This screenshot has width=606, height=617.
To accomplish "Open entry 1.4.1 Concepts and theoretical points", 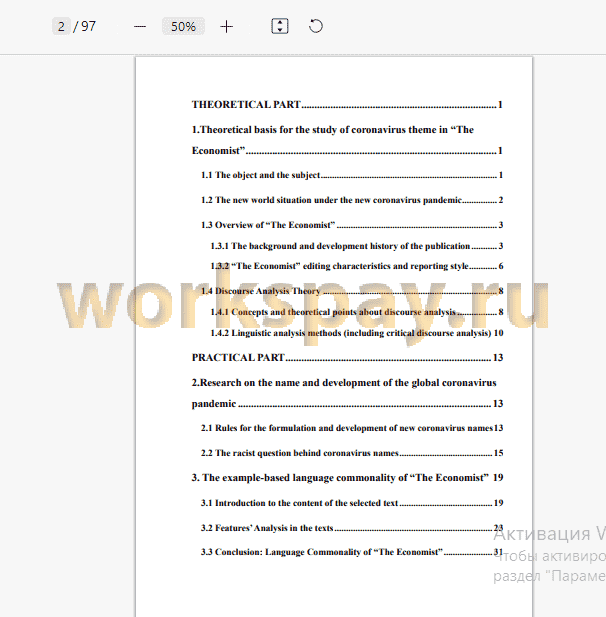I will tap(357, 312).
